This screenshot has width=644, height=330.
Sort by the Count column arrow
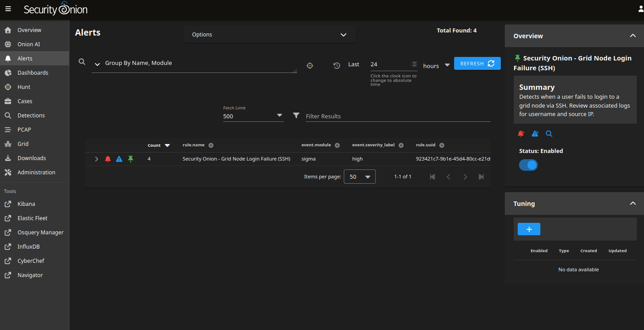click(167, 145)
